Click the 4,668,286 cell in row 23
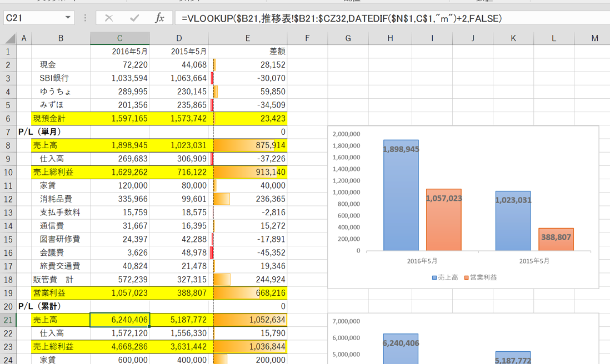Image resolution: width=610 pixels, height=364 pixels. [x=120, y=346]
